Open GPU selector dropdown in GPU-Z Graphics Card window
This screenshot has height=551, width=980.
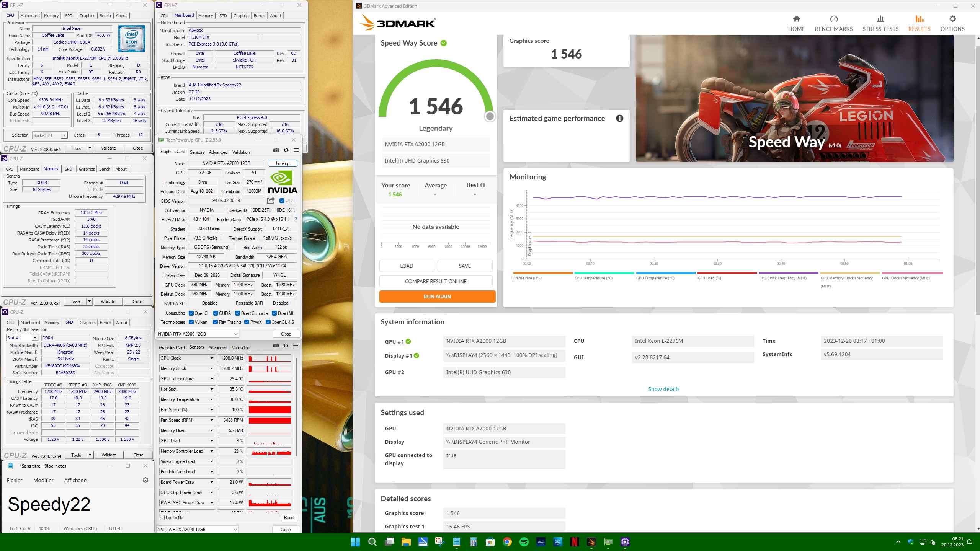[x=198, y=334]
